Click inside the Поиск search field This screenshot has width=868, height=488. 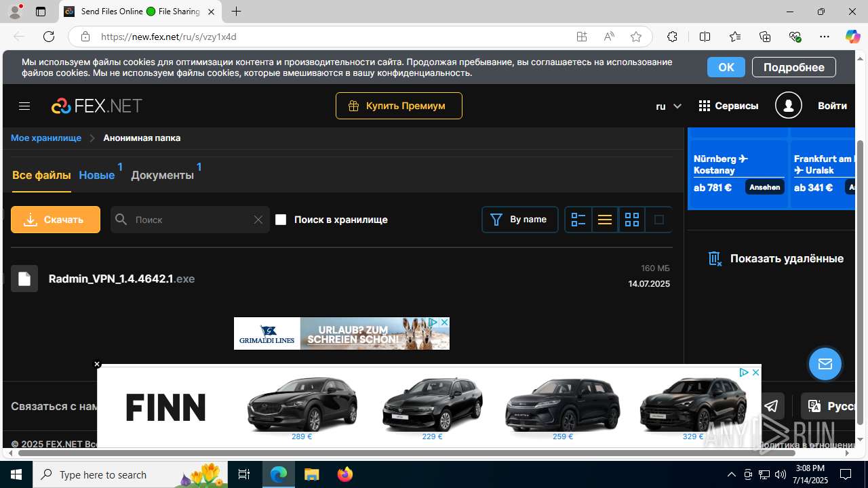click(x=191, y=220)
